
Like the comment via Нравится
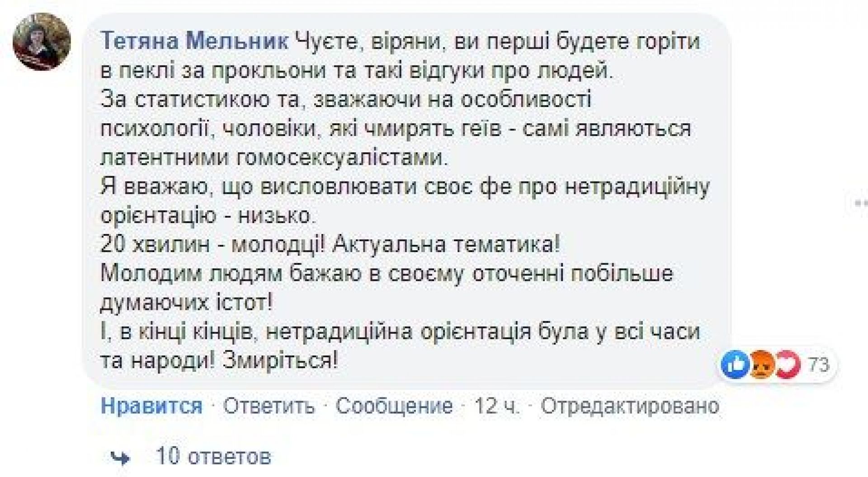151,406
